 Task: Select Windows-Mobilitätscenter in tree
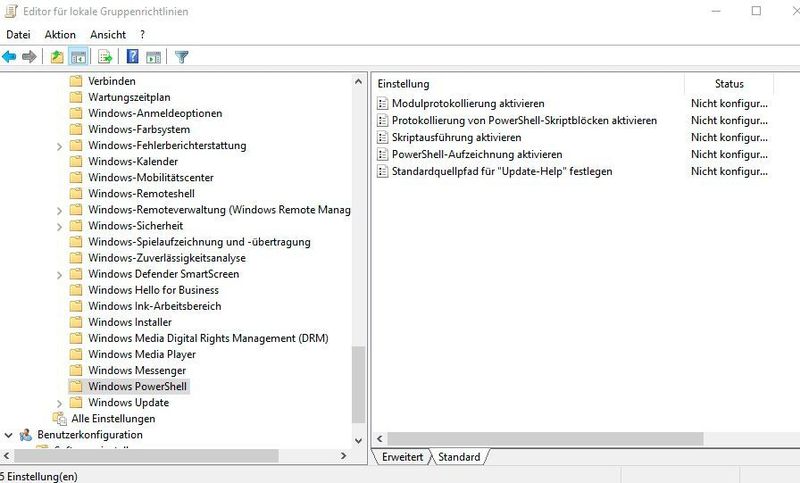(151, 177)
